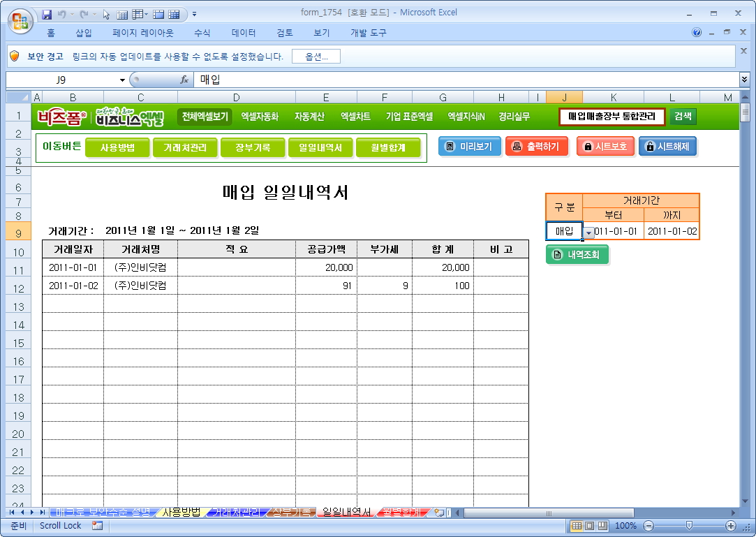Click the 시트보호 lock button

pyautogui.click(x=605, y=147)
